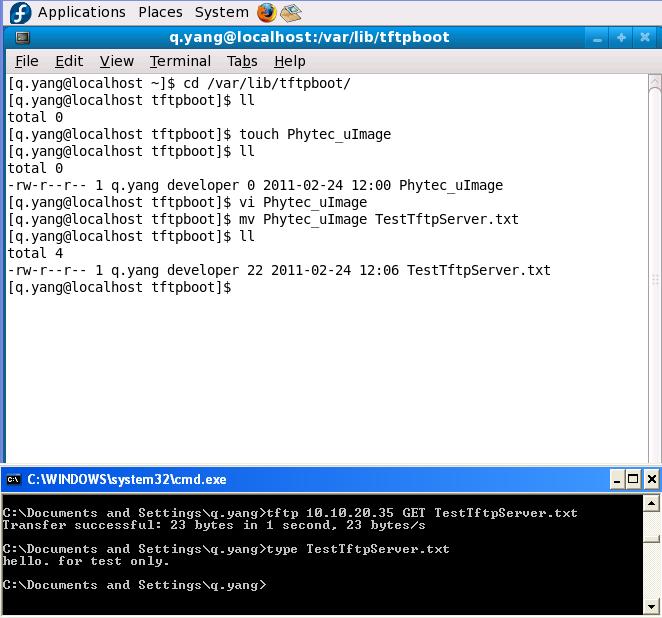Click 'mv Phytec_uImage TestTftpServer.txt' command
This screenshot has height=618, width=662.
click(x=379, y=220)
